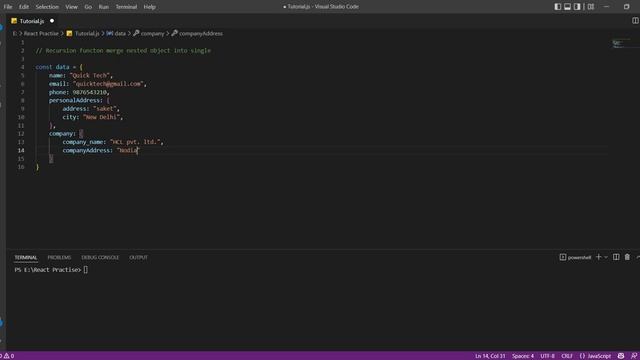Open the Run menu

coord(104,7)
